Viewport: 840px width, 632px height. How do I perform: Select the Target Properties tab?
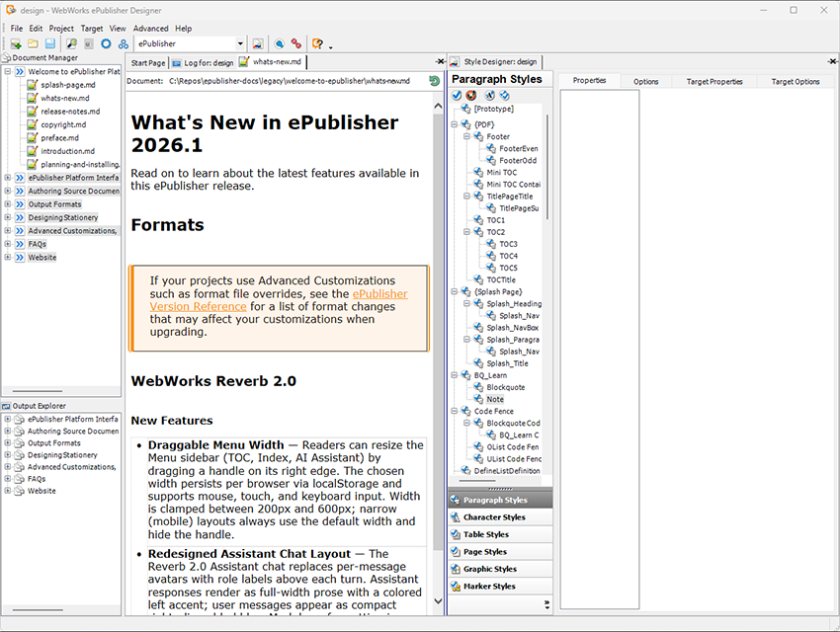pyautogui.click(x=714, y=81)
